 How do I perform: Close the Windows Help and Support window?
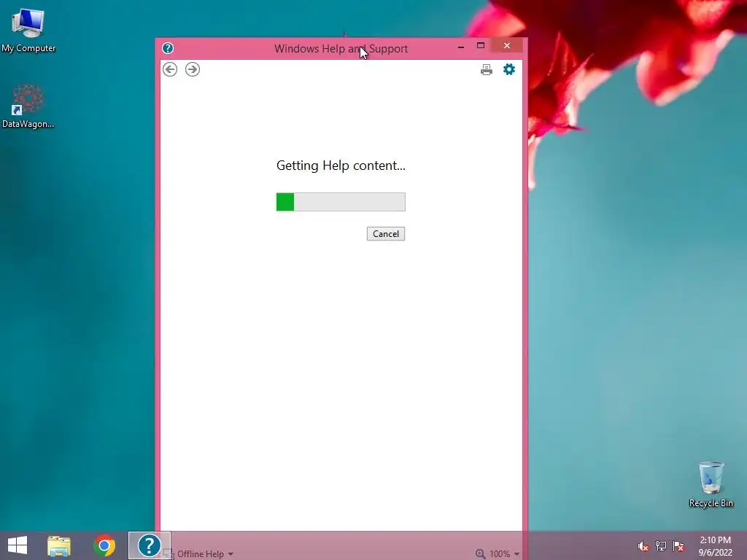tap(507, 46)
